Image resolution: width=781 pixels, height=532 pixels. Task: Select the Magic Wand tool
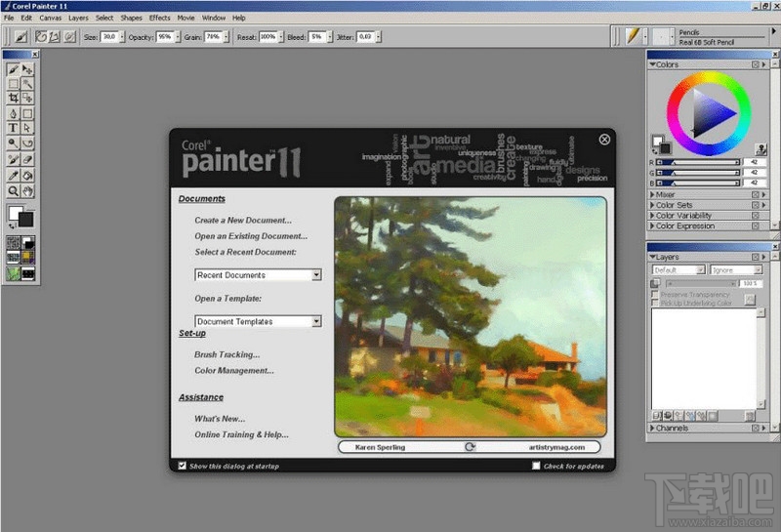[27, 84]
